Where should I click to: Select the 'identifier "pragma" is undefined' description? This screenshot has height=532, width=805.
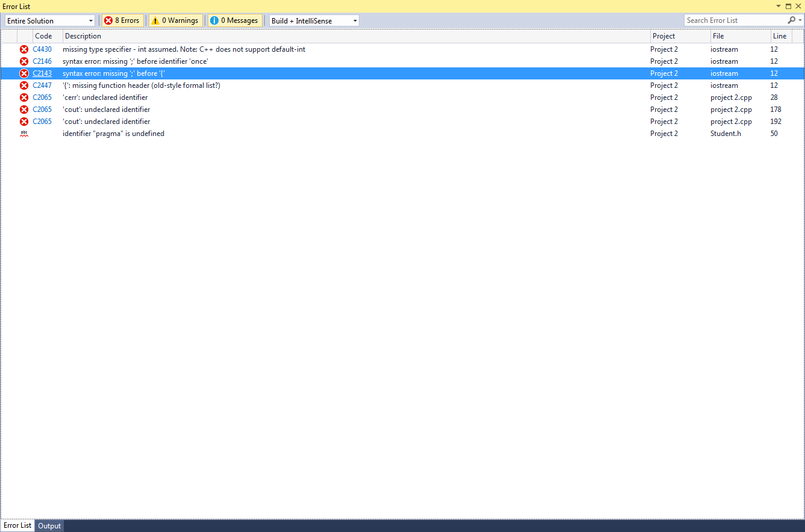(x=113, y=134)
